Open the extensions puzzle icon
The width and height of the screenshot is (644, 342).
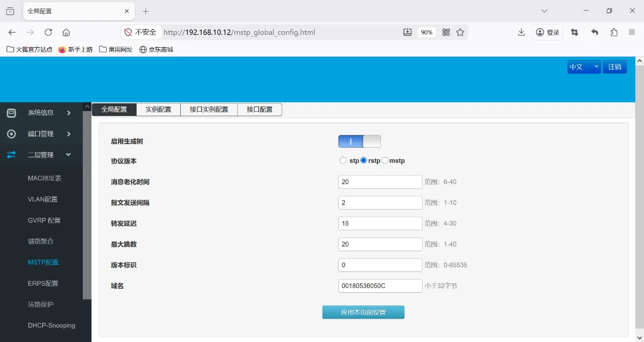[614, 32]
